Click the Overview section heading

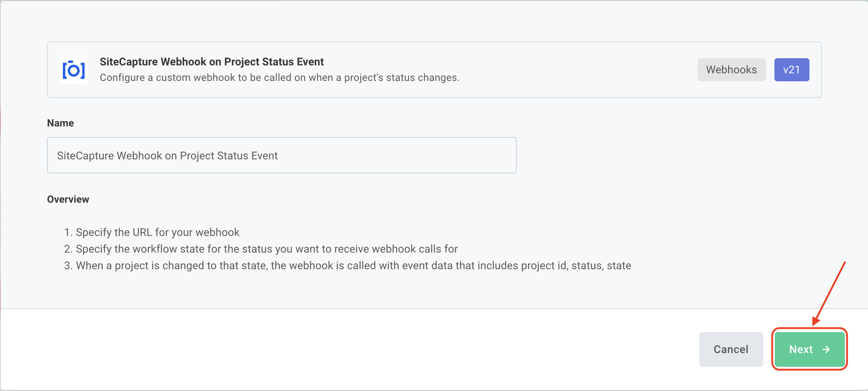click(68, 199)
